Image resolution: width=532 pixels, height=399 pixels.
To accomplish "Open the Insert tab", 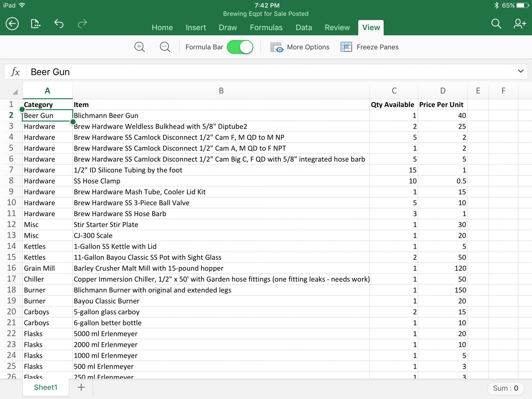I will coord(196,28).
